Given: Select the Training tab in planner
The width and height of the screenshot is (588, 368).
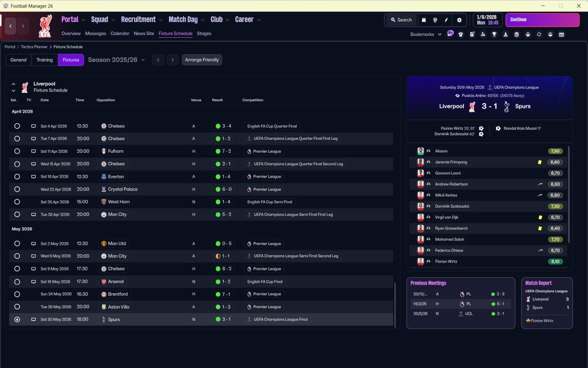Looking at the screenshot, I should point(45,60).
